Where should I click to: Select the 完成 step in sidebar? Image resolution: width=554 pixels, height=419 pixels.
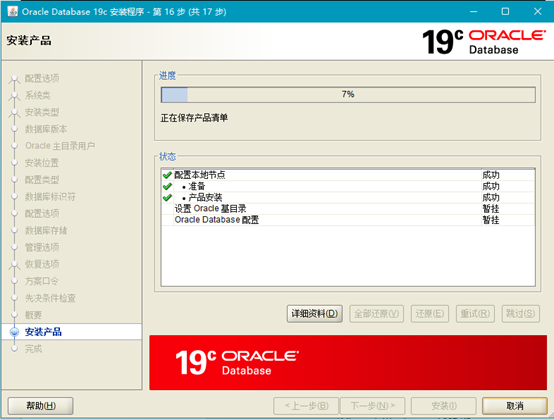(33, 349)
